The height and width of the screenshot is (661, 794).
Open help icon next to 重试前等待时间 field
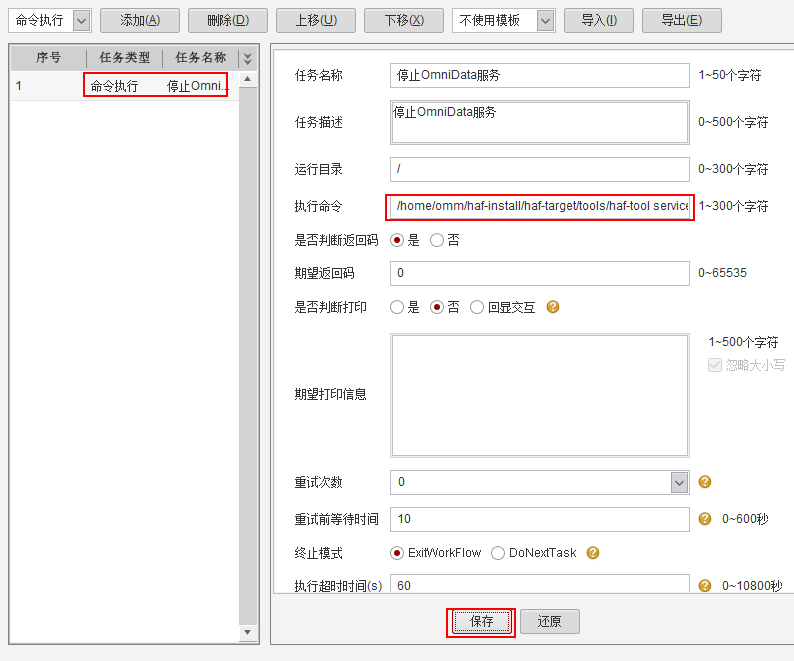click(x=704, y=519)
